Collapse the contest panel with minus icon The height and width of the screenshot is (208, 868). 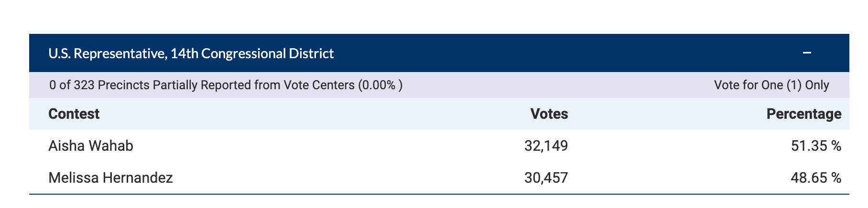tap(807, 53)
